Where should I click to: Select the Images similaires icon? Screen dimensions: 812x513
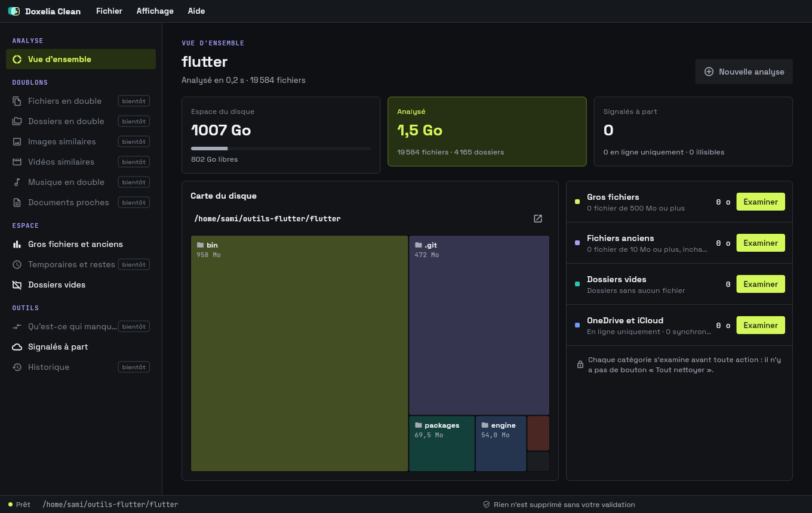tap(17, 141)
